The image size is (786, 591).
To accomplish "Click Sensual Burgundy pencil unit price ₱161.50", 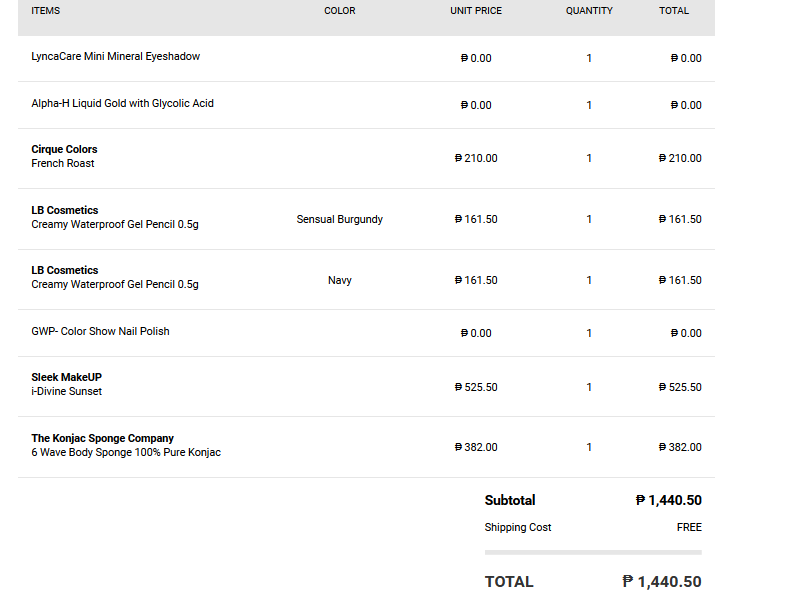I will (476, 220).
